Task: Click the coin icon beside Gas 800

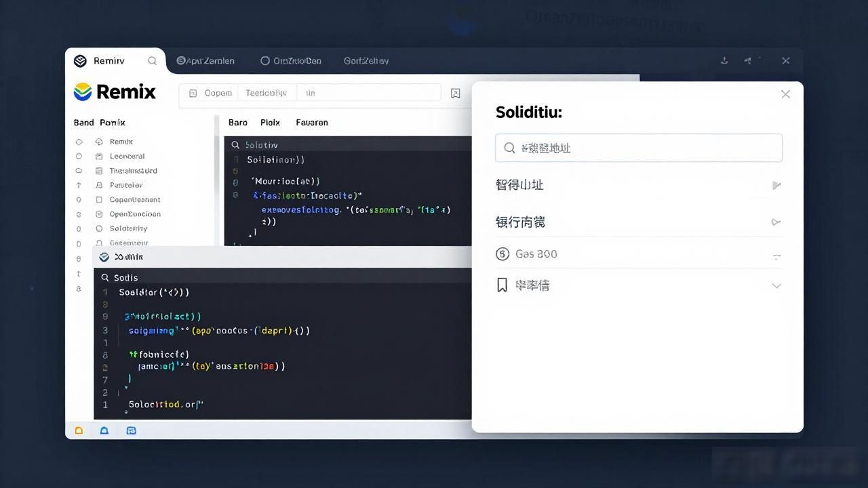Action: [502, 254]
